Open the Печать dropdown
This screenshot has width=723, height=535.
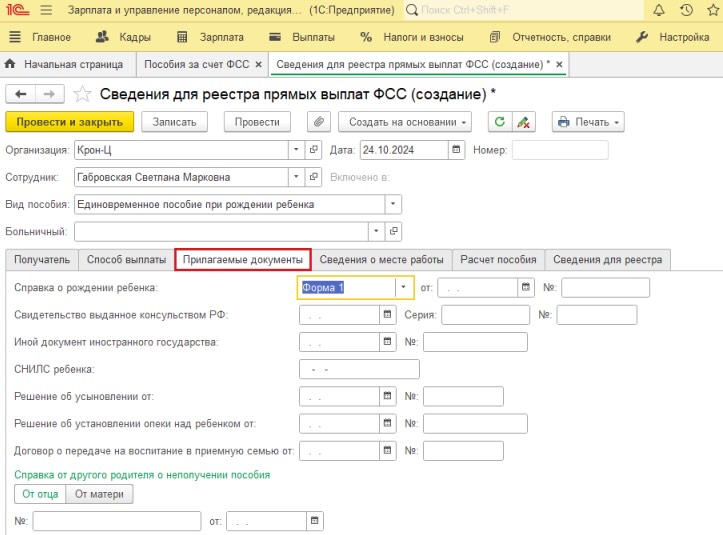point(588,122)
